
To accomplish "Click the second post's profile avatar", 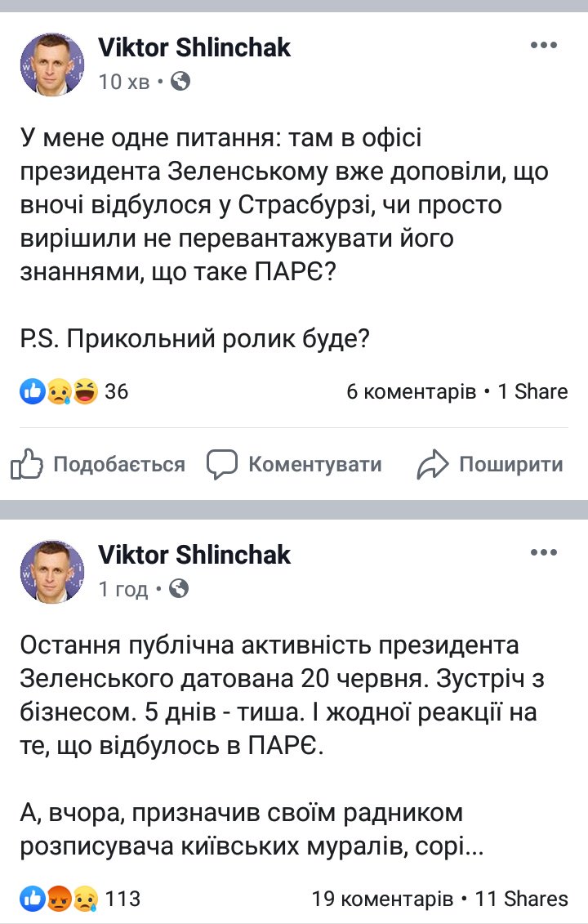I will pyautogui.click(x=52, y=571).
